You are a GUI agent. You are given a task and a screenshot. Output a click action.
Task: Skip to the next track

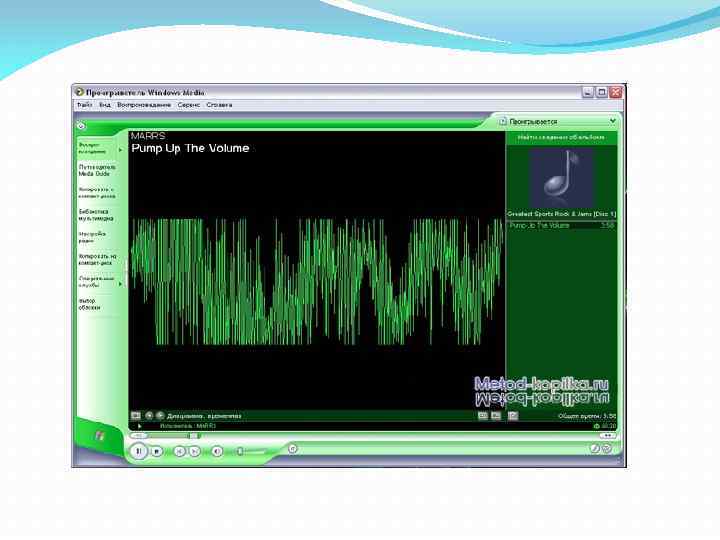[195, 451]
